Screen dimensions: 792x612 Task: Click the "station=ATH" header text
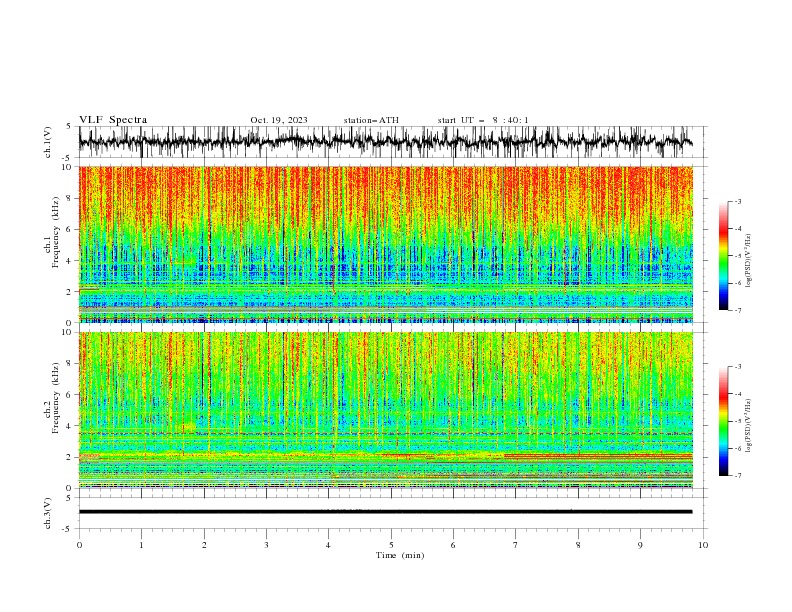pos(371,120)
